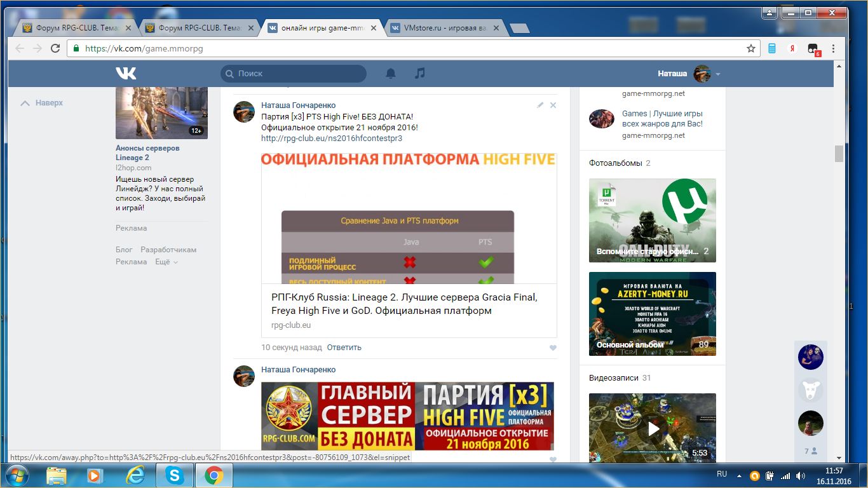Open the VK notifications bell
868x488 pixels.
(391, 74)
